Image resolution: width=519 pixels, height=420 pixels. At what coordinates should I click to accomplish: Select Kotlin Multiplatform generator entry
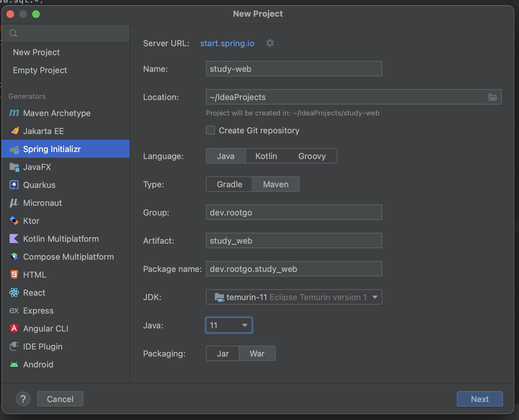[x=65, y=239]
